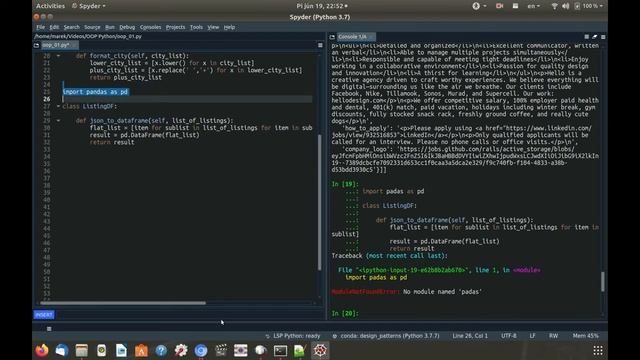Open the Edit menu
This screenshot has width=640, height=360.
[54, 27]
